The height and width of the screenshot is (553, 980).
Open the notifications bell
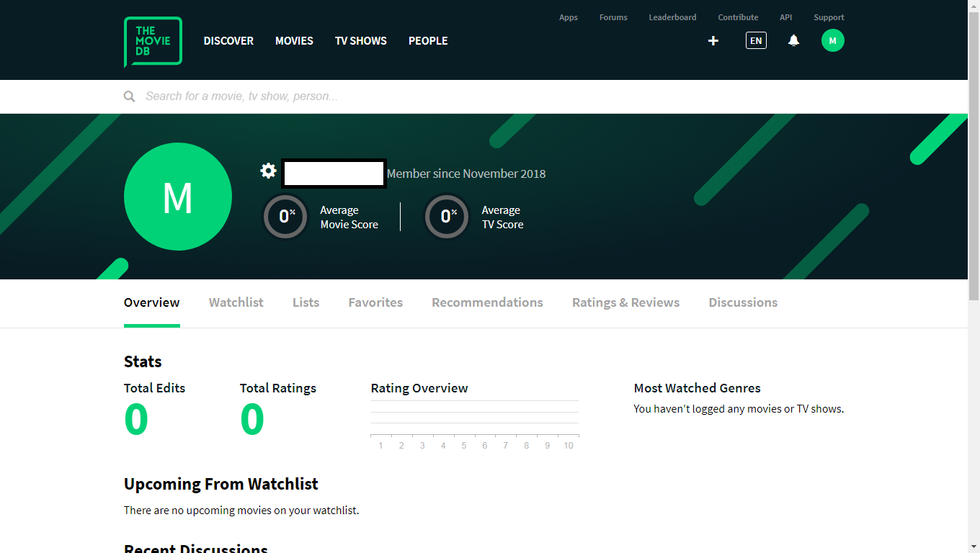793,41
